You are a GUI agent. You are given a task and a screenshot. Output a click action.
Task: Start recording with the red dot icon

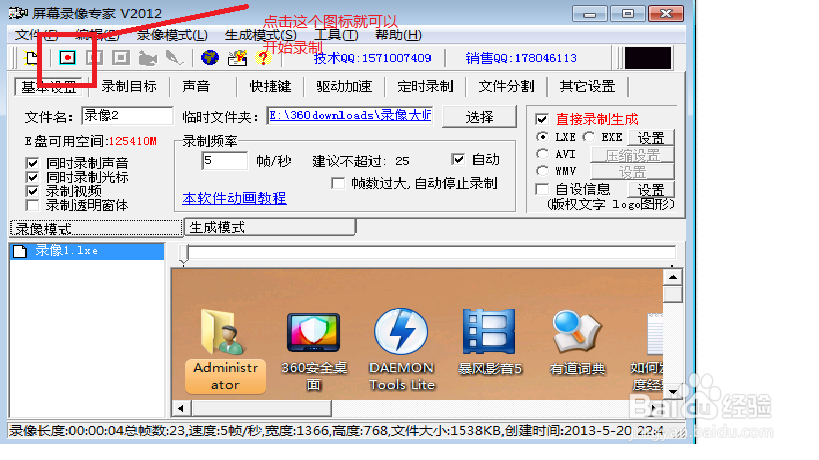pos(67,57)
